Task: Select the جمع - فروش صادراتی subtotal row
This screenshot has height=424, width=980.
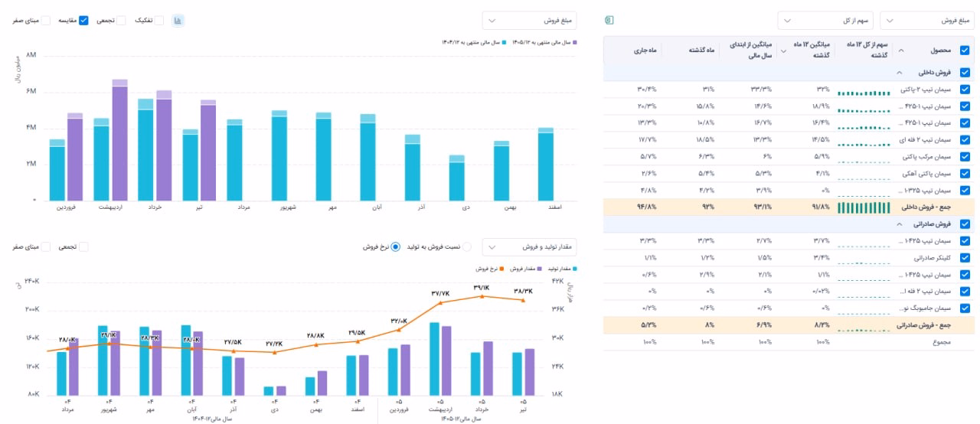Action: pyautogui.click(x=789, y=325)
